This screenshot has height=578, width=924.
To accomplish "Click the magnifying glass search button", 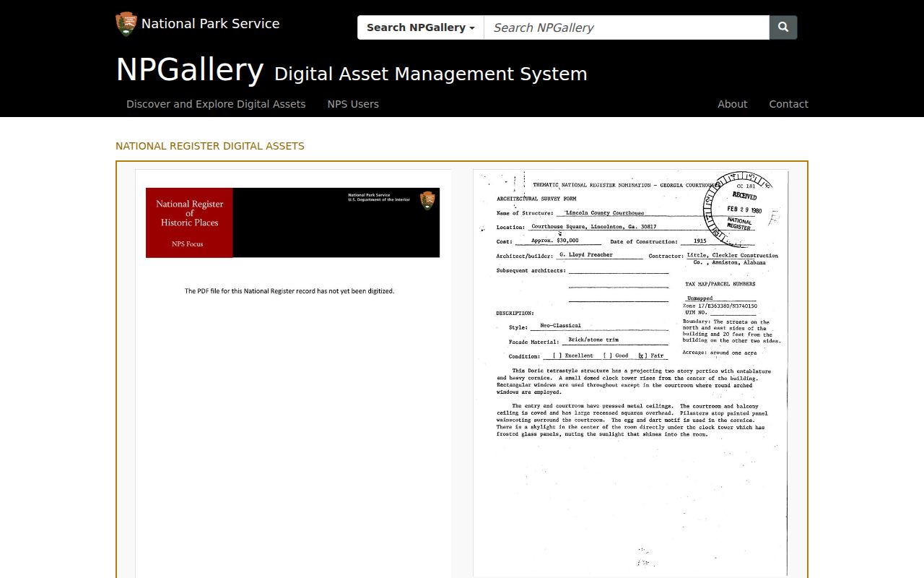I will click(783, 27).
